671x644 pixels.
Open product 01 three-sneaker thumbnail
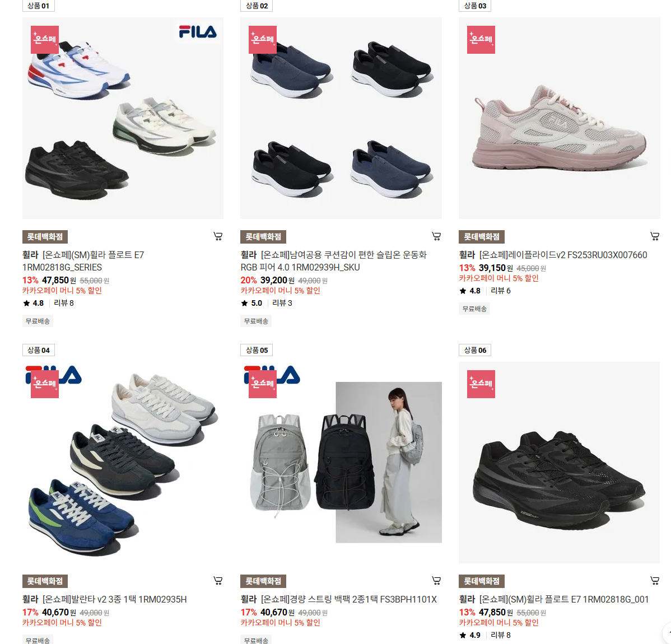click(x=123, y=118)
